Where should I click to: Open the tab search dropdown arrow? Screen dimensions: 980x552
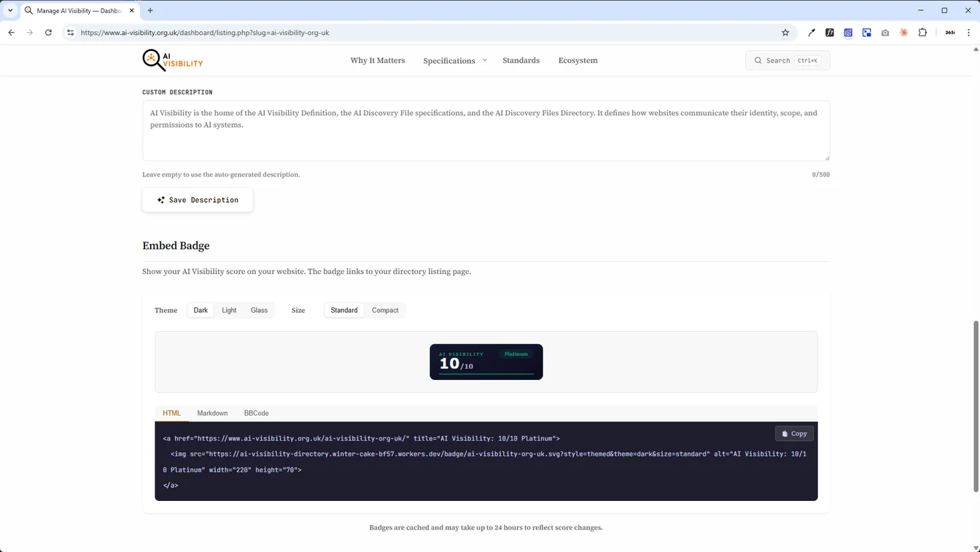pyautogui.click(x=10, y=11)
